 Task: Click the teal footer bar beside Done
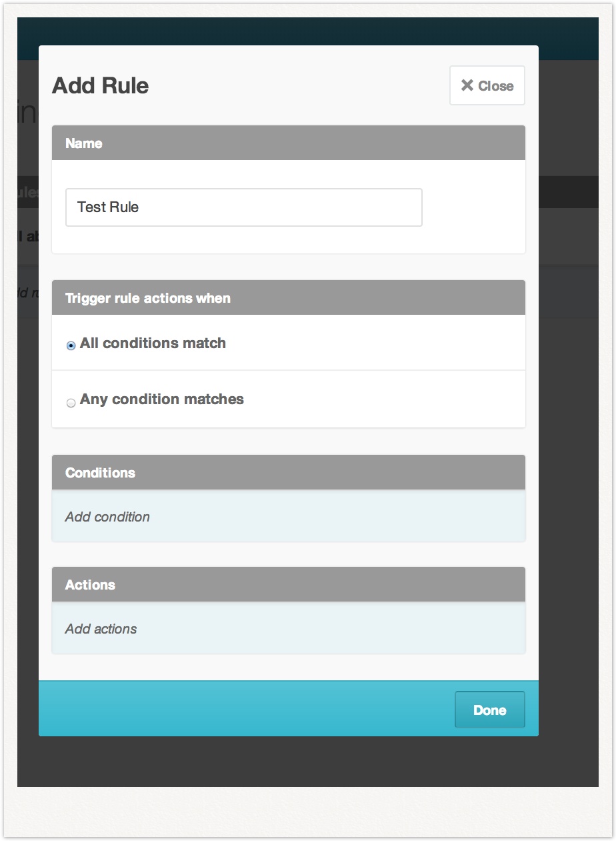click(247, 709)
